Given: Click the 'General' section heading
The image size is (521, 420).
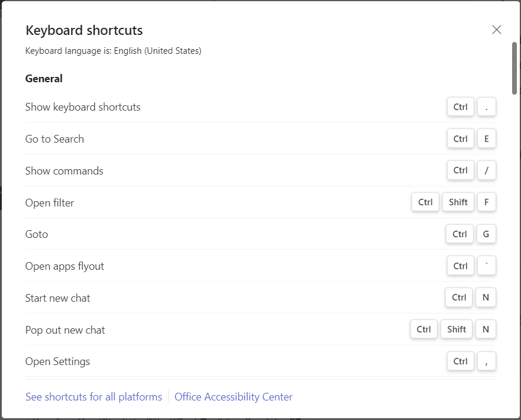Looking at the screenshot, I should click(x=44, y=79).
